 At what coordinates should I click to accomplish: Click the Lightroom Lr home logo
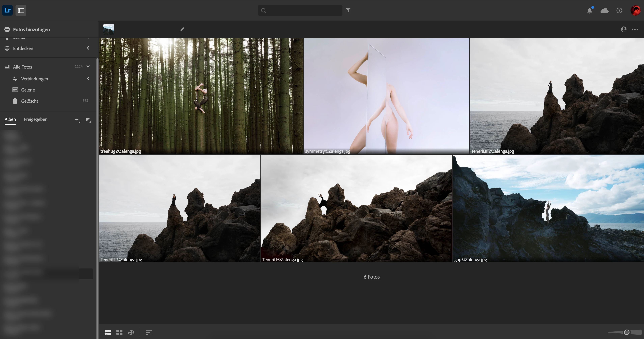click(7, 10)
